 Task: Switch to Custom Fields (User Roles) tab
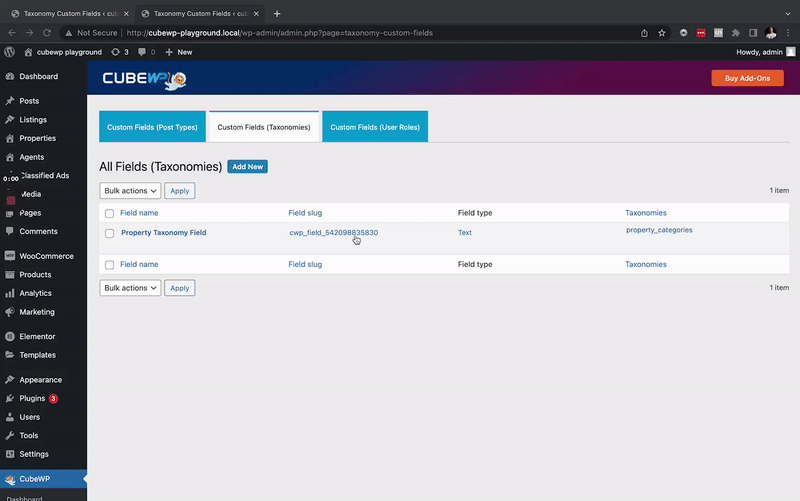[x=375, y=127]
